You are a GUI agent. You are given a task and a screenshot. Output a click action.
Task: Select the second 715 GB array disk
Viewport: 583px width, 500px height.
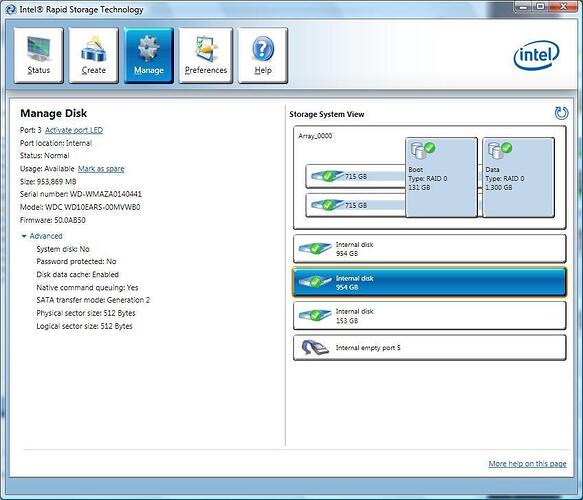tap(355, 205)
